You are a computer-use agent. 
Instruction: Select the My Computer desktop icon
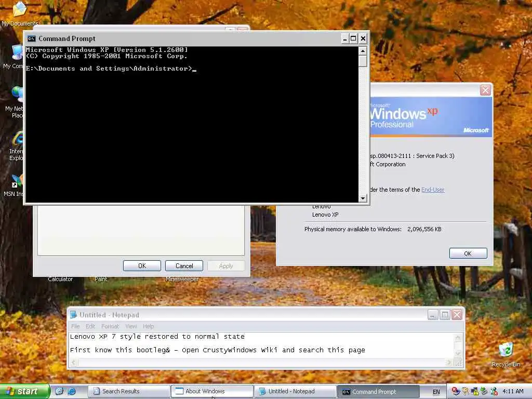tap(14, 57)
